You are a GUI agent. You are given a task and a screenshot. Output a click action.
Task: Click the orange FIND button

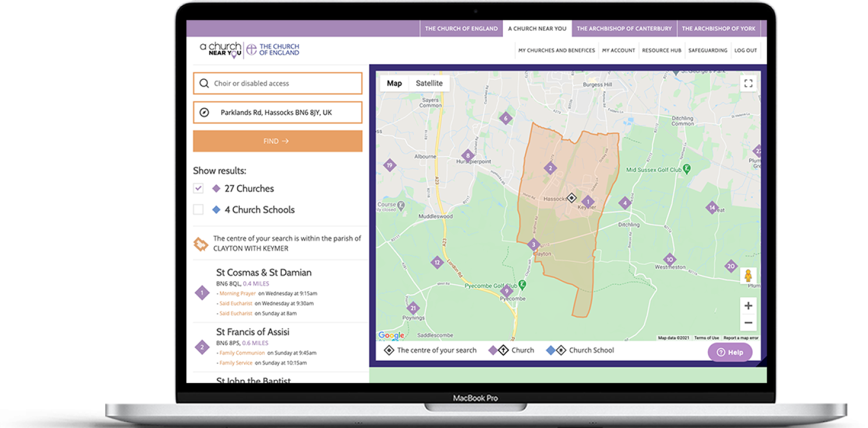[278, 141]
